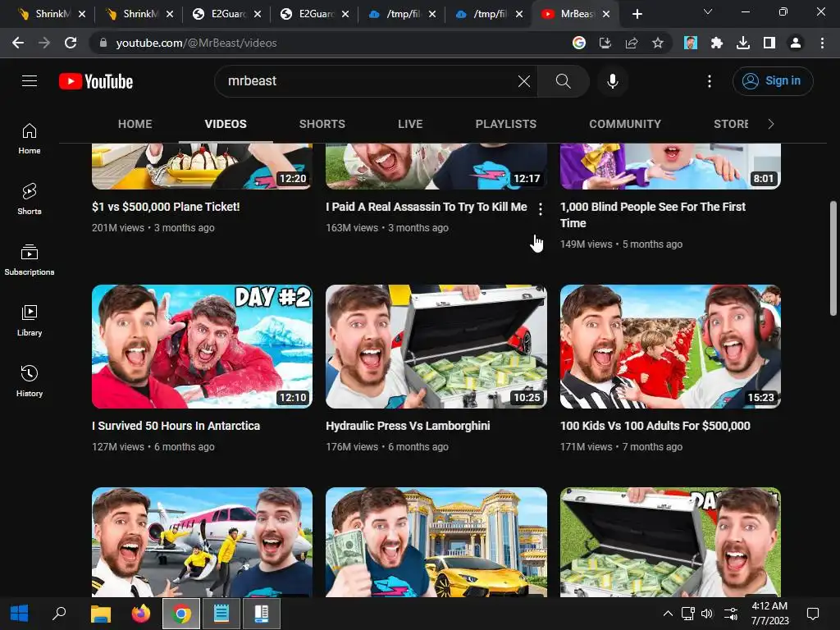
Task: Bookmark this page with star icon
Action: (657, 43)
